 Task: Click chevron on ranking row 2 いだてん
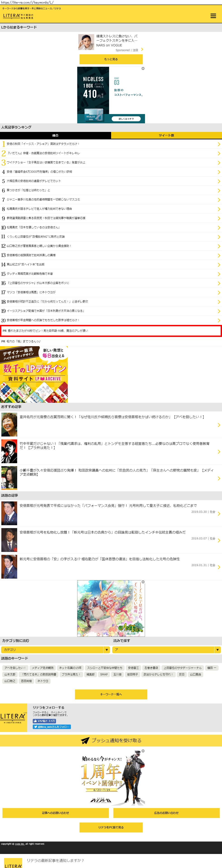219,153
